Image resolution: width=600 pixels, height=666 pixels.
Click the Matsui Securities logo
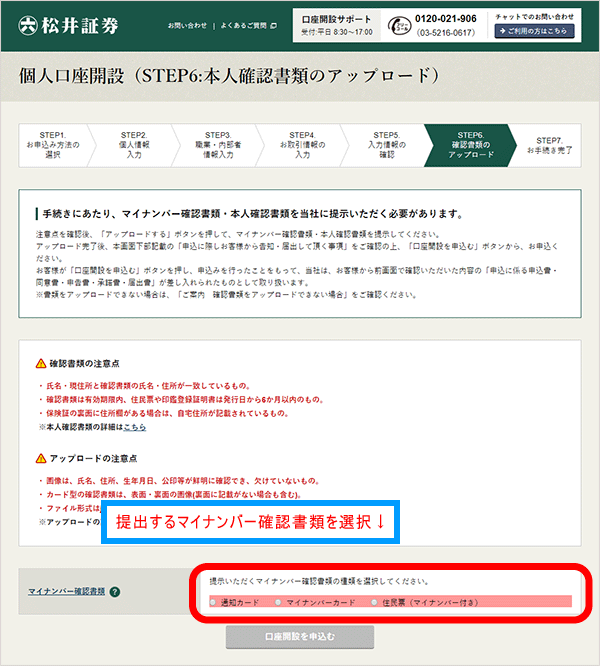(68, 25)
